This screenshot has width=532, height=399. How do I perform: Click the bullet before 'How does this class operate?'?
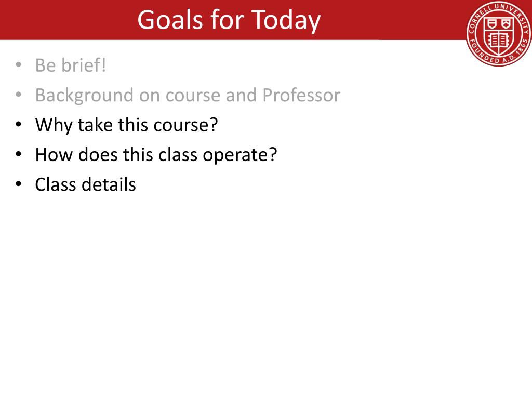pos(18,154)
